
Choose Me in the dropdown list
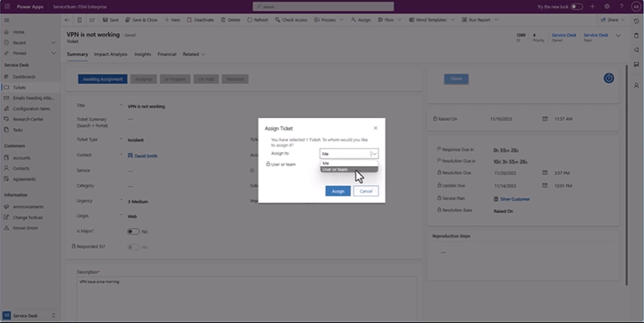[349, 163]
